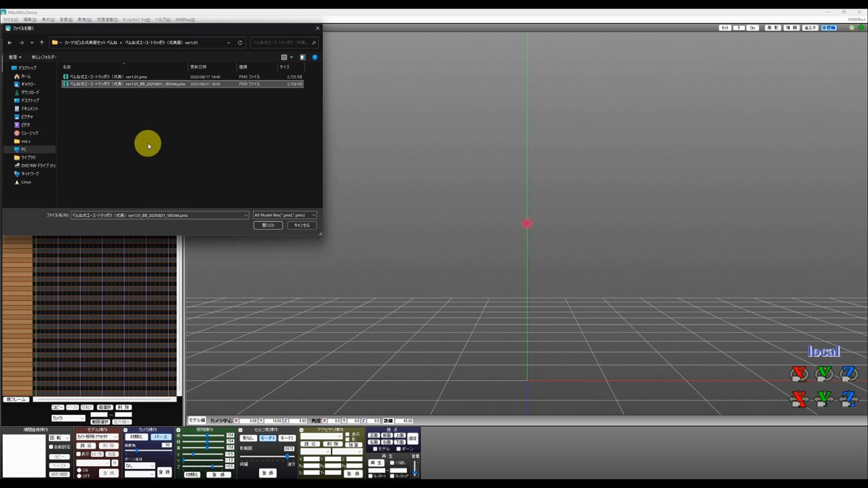
Task: Open the blue help icon
Action: pos(315,57)
